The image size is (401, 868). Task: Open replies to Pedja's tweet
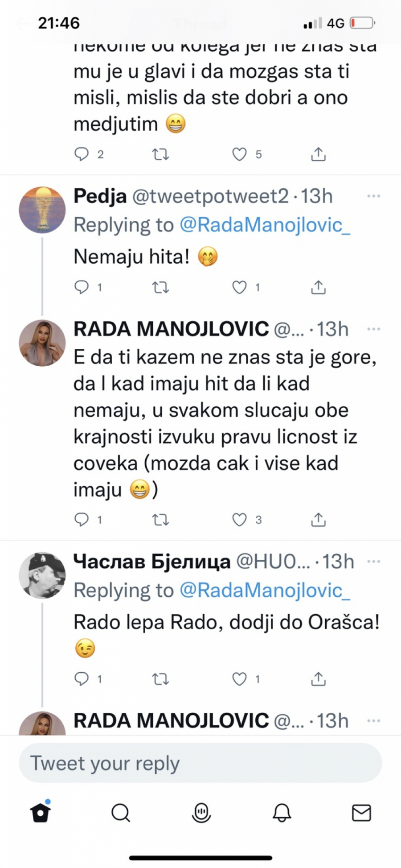click(x=82, y=287)
